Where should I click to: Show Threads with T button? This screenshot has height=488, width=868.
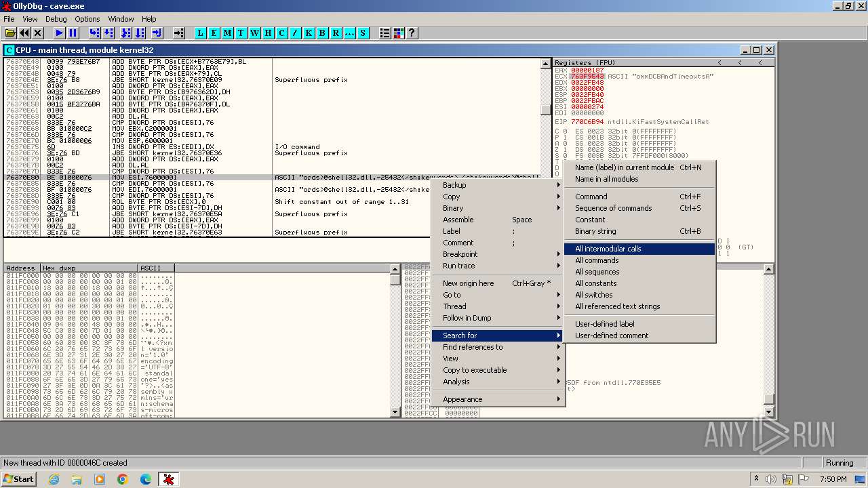[241, 33]
